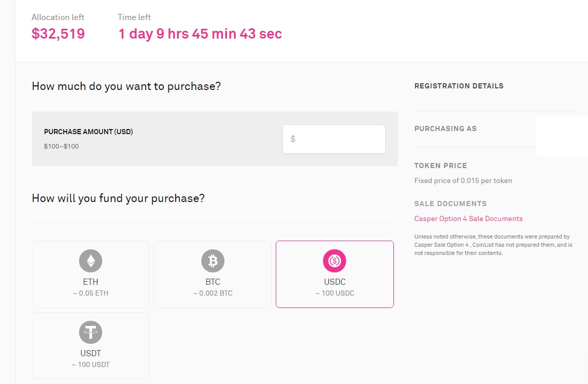The image size is (588, 384).
Task: Click the fixed price per token text
Action: [463, 180]
